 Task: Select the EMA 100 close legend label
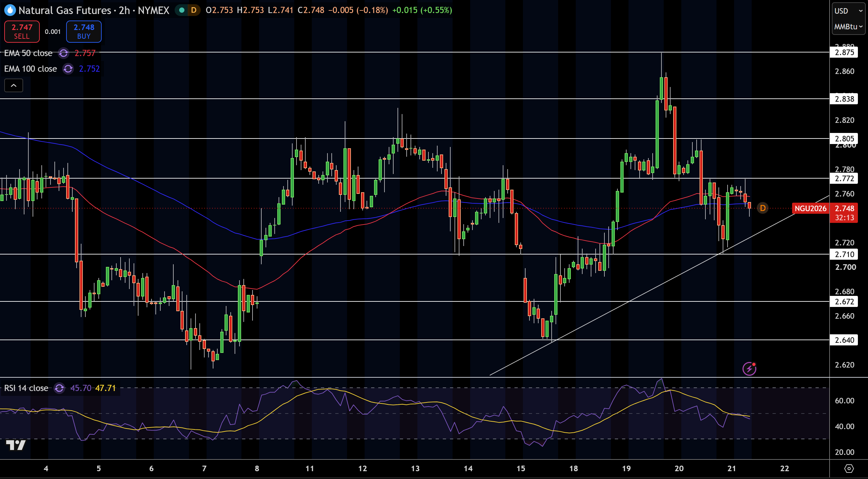30,69
